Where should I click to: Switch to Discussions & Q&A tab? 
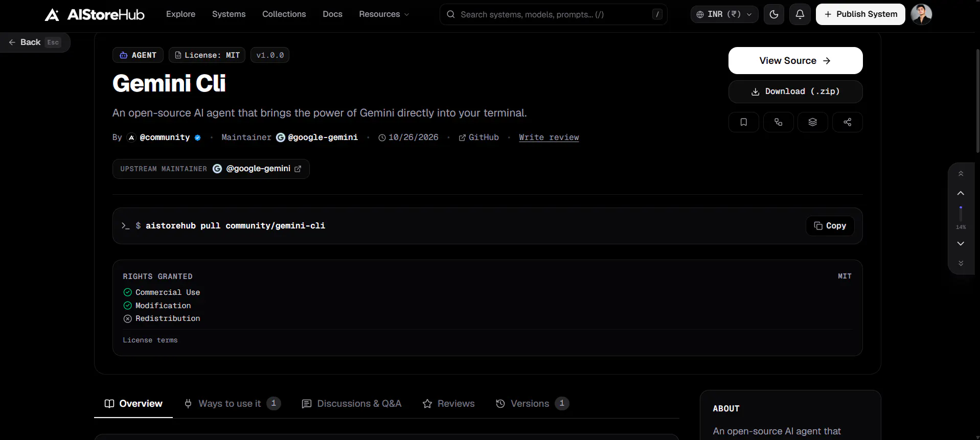pos(352,404)
